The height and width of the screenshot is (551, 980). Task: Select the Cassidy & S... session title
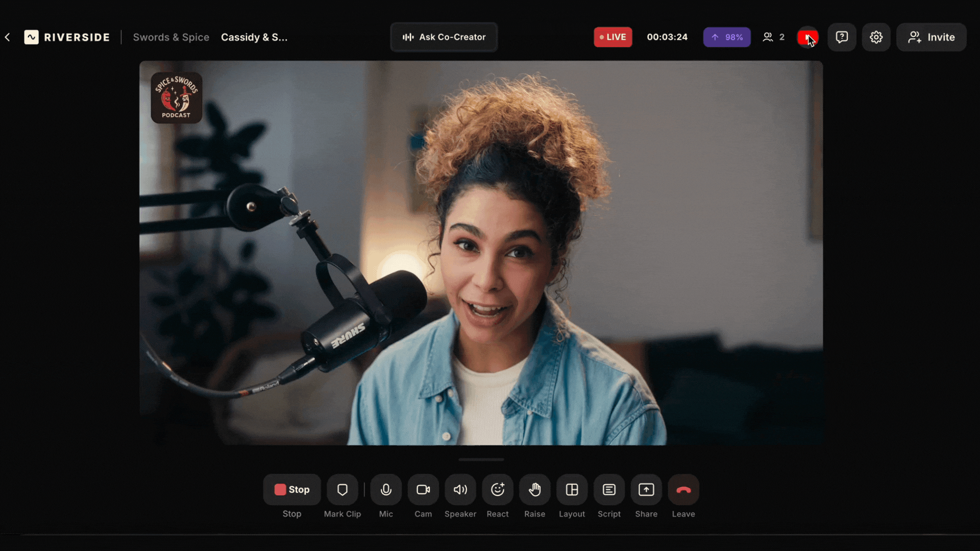click(x=254, y=37)
